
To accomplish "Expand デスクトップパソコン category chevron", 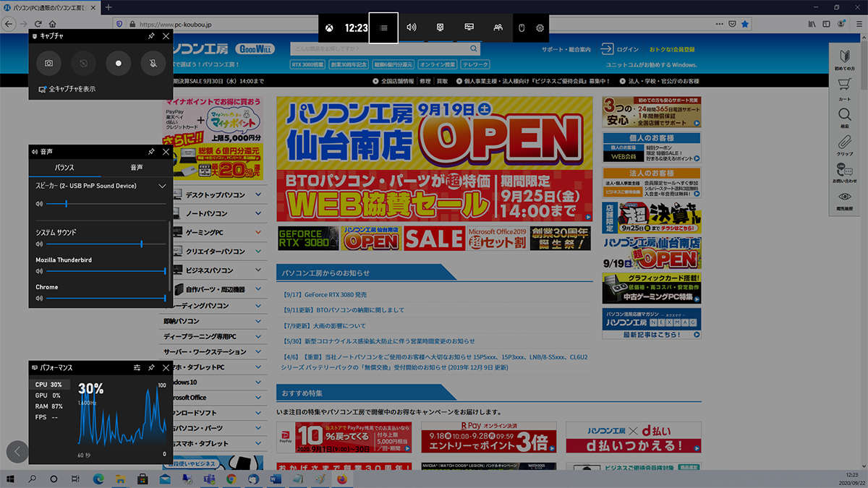I will tap(258, 195).
